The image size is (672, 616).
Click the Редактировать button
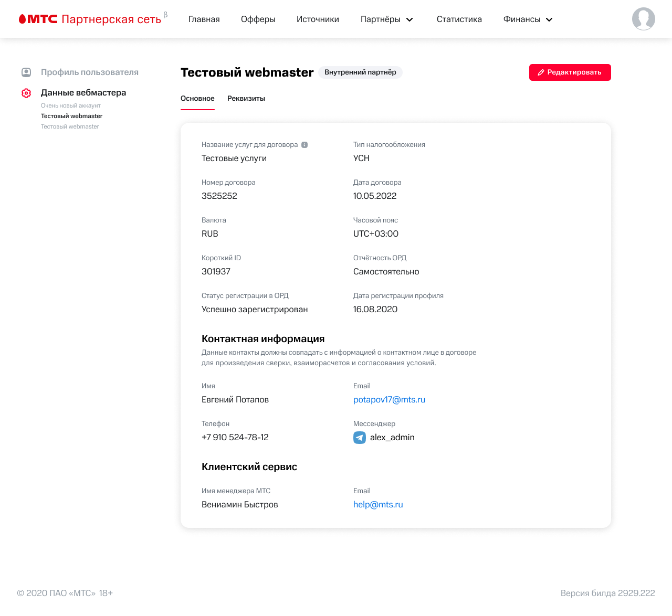click(x=570, y=72)
